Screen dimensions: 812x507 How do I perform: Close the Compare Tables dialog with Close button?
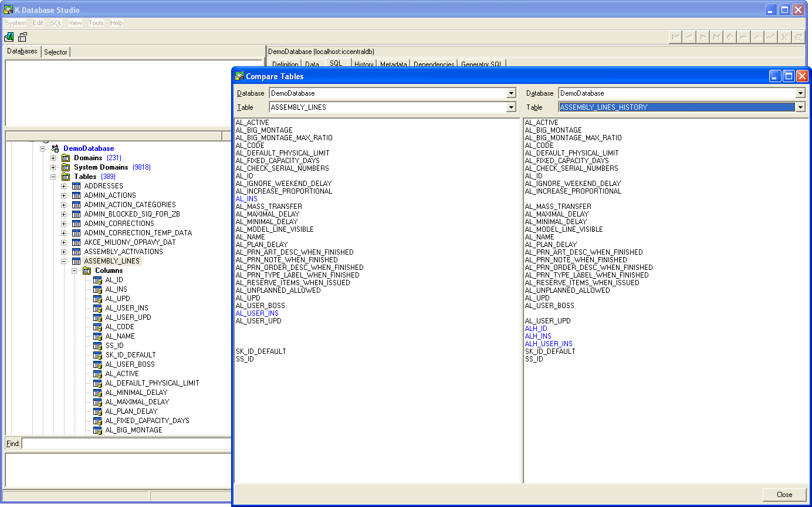tap(784, 495)
